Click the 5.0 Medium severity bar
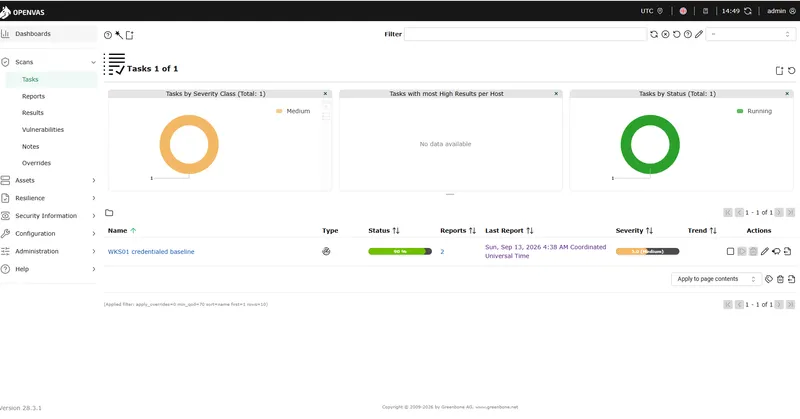The image size is (800, 419). [x=647, y=251]
